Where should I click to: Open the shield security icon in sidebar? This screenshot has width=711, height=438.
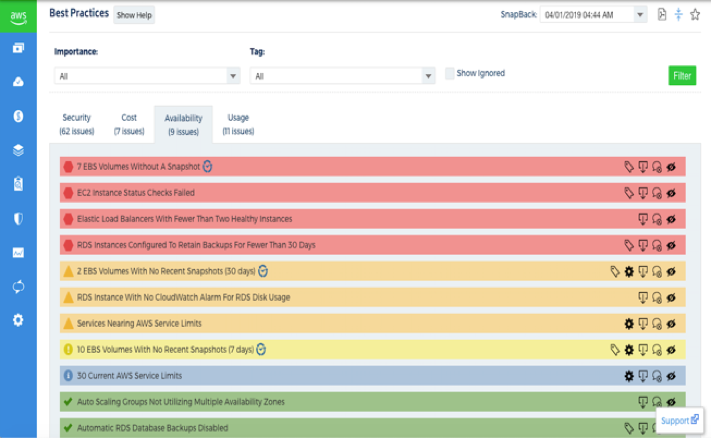[18, 219]
